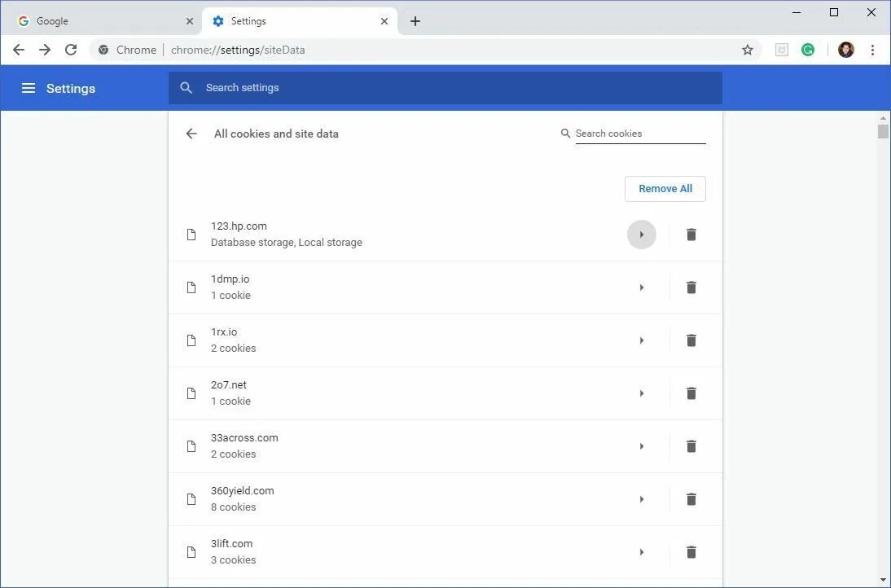
Task: Click '8 cookies' under 360yield.com
Action: [x=234, y=507]
